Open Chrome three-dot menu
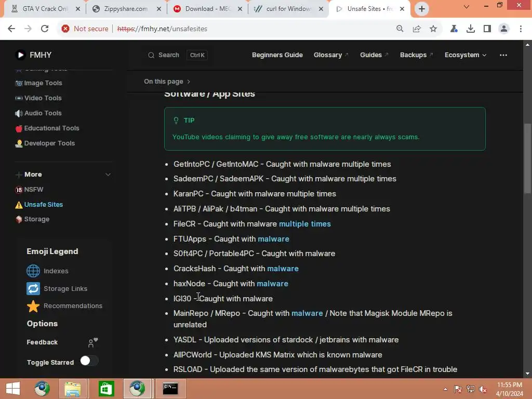532x399 pixels. pyautogui.click(x=521, y=29)
